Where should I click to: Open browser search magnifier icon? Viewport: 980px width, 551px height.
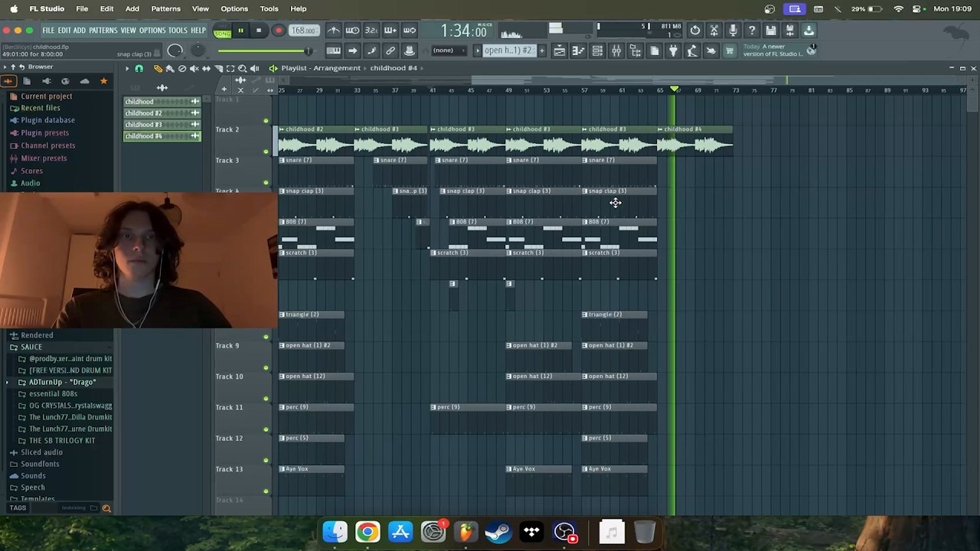[x=106, y=508]
